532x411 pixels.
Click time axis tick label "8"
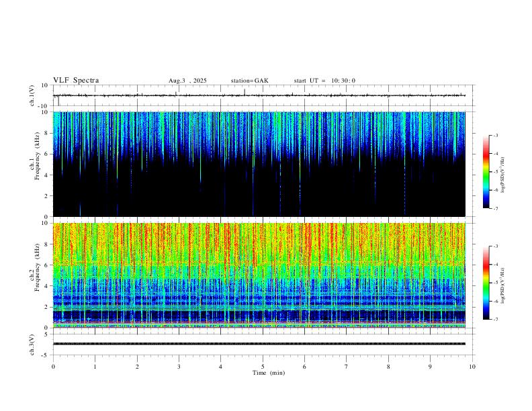click(x=388, y=367)
